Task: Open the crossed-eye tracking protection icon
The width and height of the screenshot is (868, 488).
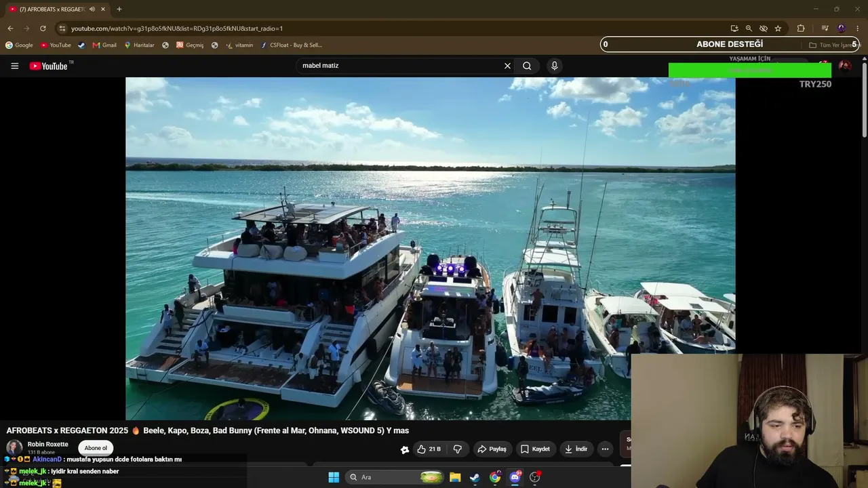Action: tap(764, 28)
